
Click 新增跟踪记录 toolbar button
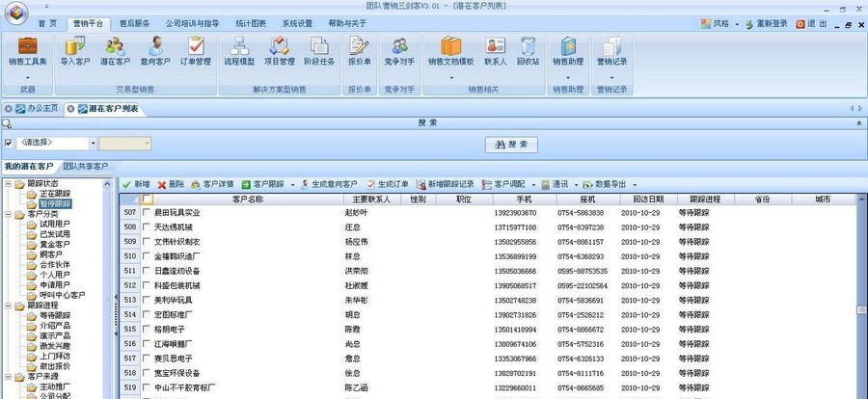point(446,184)
